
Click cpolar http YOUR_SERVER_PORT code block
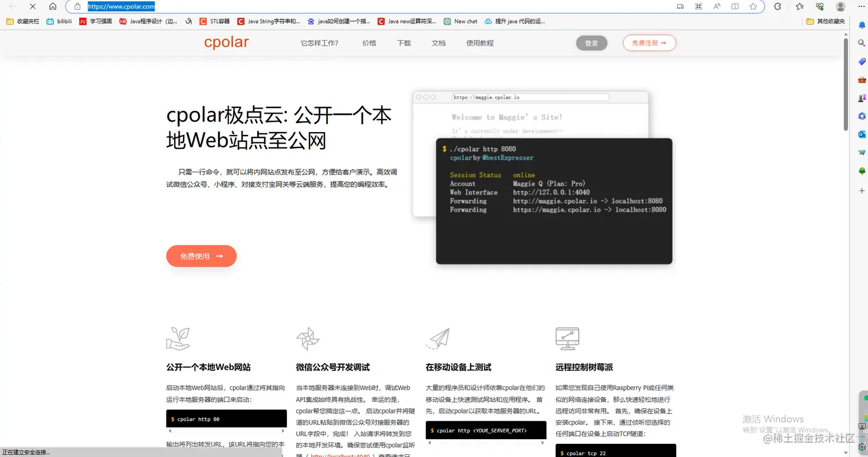click(486, 430)
